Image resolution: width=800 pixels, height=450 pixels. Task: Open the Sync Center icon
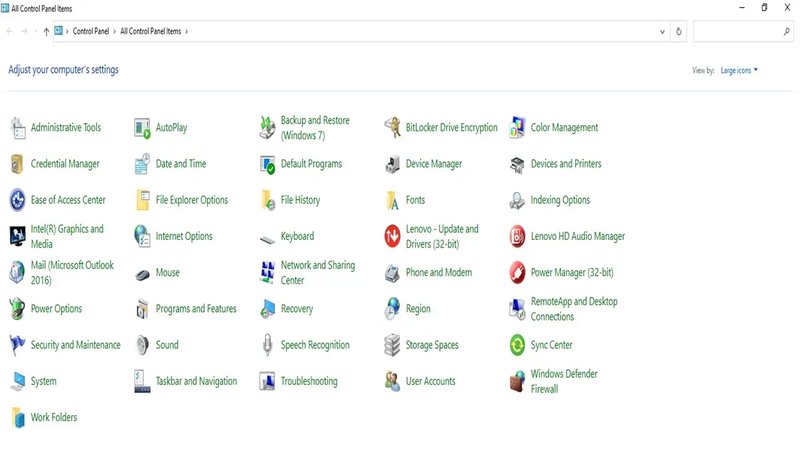(x=517, y=345)
